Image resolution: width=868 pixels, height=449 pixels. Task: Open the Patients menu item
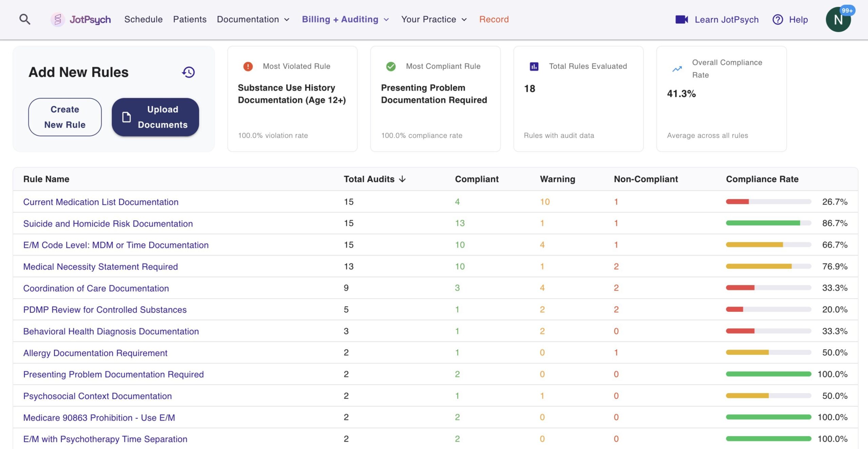[x=190, y=19]
